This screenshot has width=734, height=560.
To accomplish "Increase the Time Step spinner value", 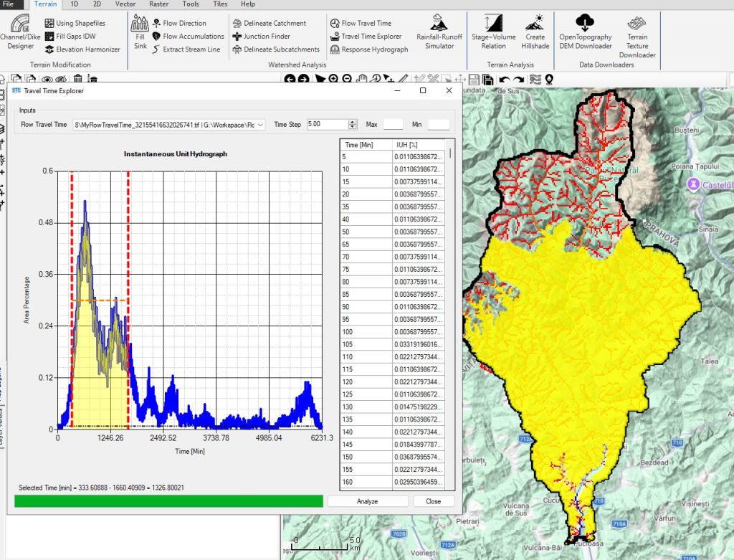I will pyautogui.click(x=352, y=122).
